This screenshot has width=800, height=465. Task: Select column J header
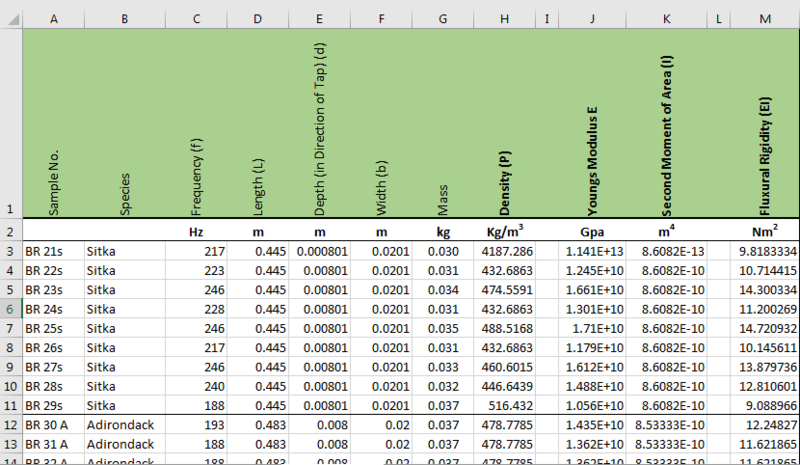592,19
